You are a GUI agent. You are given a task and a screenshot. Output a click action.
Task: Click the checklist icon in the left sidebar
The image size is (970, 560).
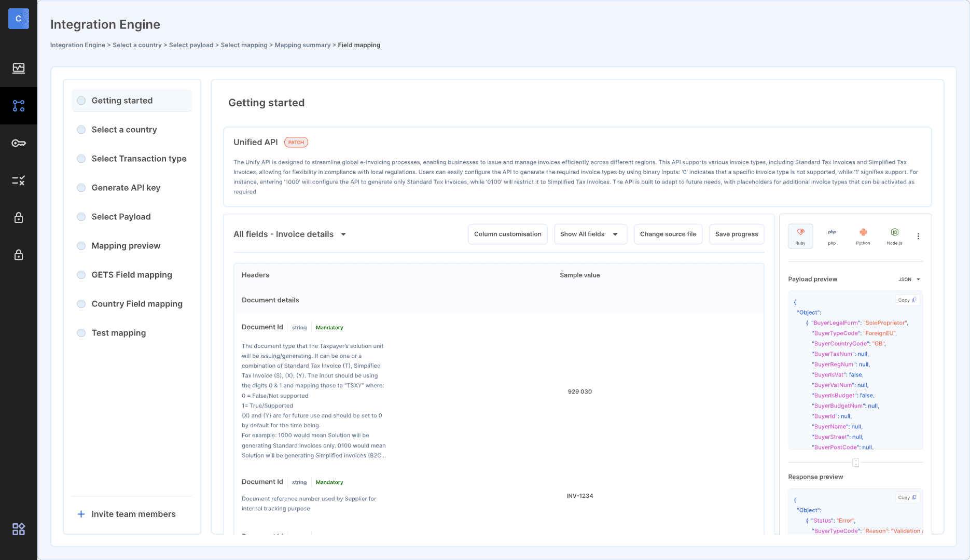click(19, 180)
